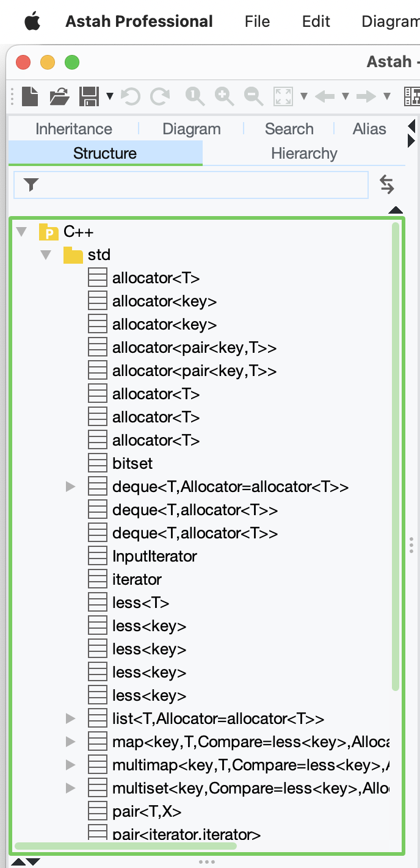Open the Edit menu

[x=316, y=21]
